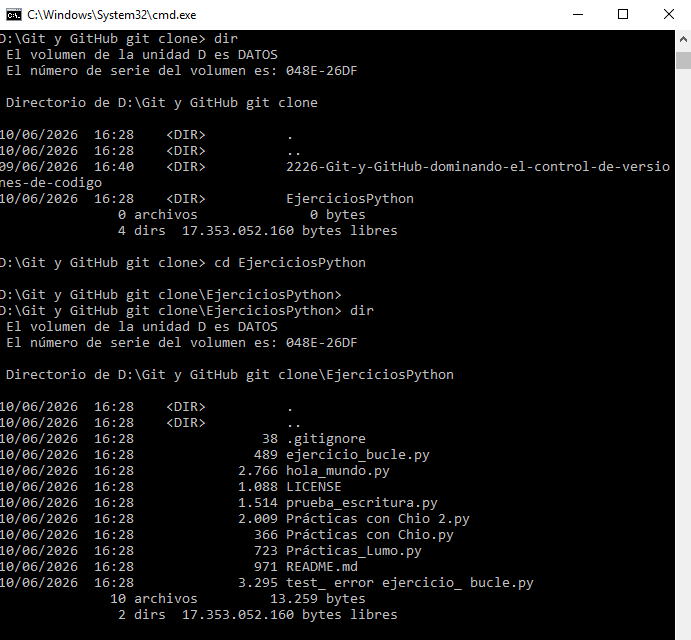Screen dimensions: 691x640
Task: Open the cmd.exe system menu icon
Action: [x=14, y=15]
